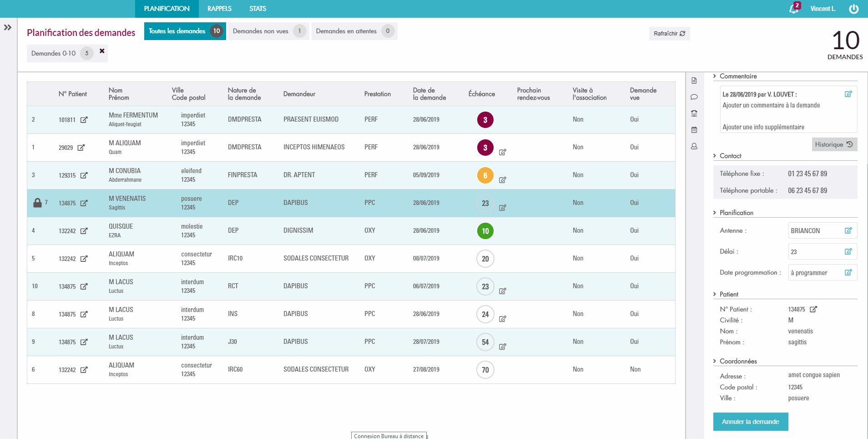Click the user profile sidebar icon

pos(694,146)
